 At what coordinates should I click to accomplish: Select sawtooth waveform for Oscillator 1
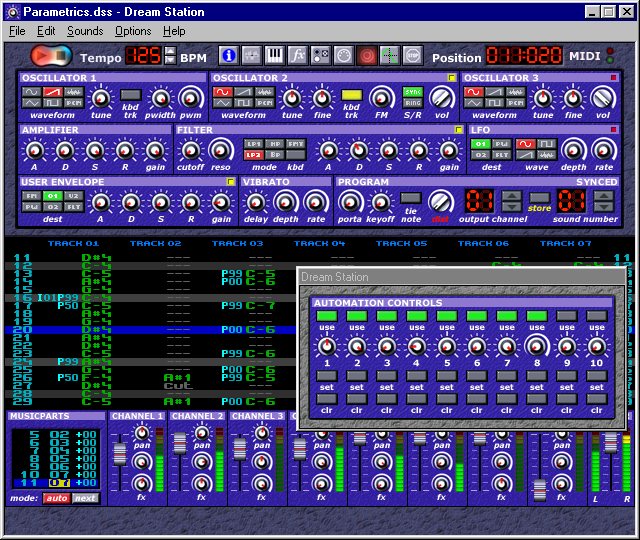[x=53, y=92]
